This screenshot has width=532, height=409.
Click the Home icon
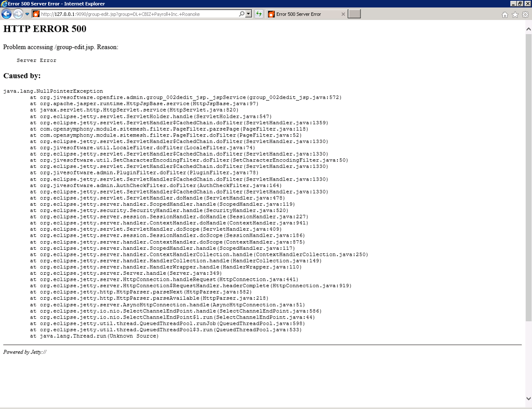[x=505, y=14]
